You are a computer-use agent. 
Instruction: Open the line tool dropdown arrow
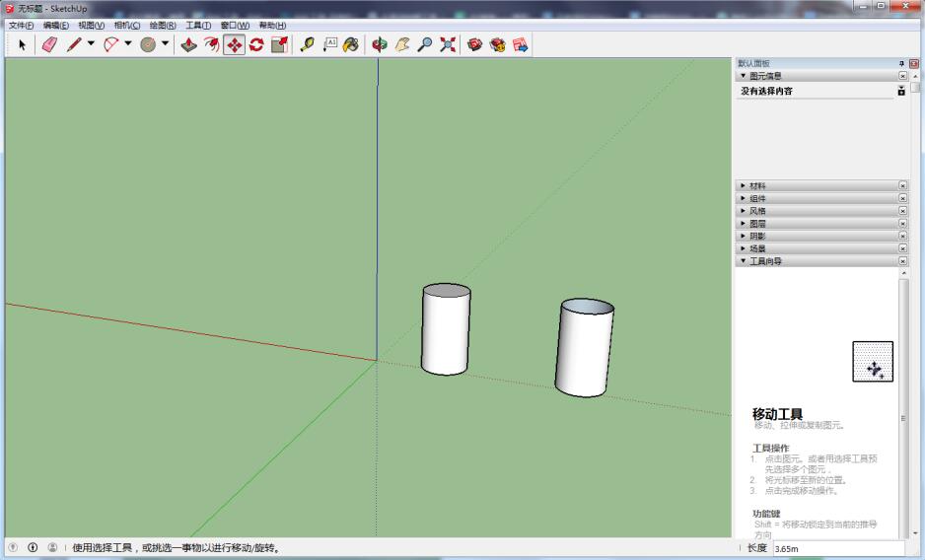92,44
